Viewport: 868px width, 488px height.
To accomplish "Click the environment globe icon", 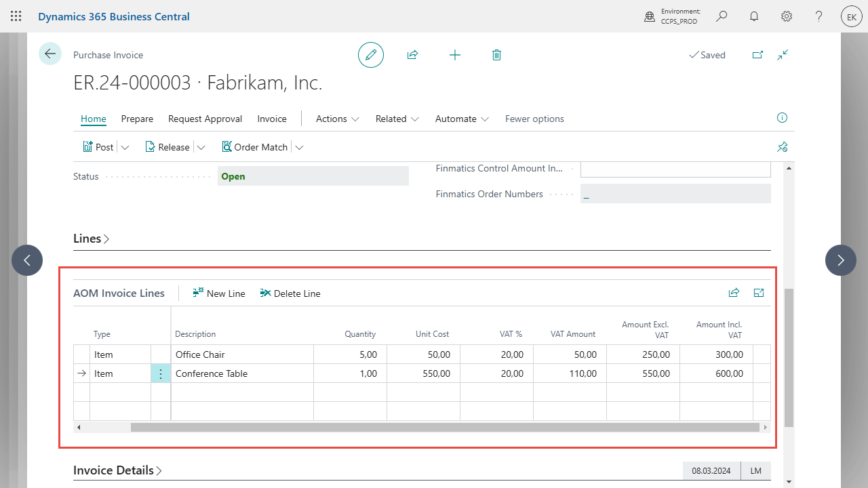I will pos(650,17).
